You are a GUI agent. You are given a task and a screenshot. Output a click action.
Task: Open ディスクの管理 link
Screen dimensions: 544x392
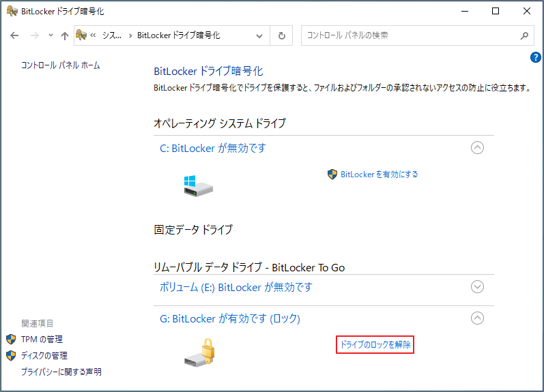(x=44, y=356)
